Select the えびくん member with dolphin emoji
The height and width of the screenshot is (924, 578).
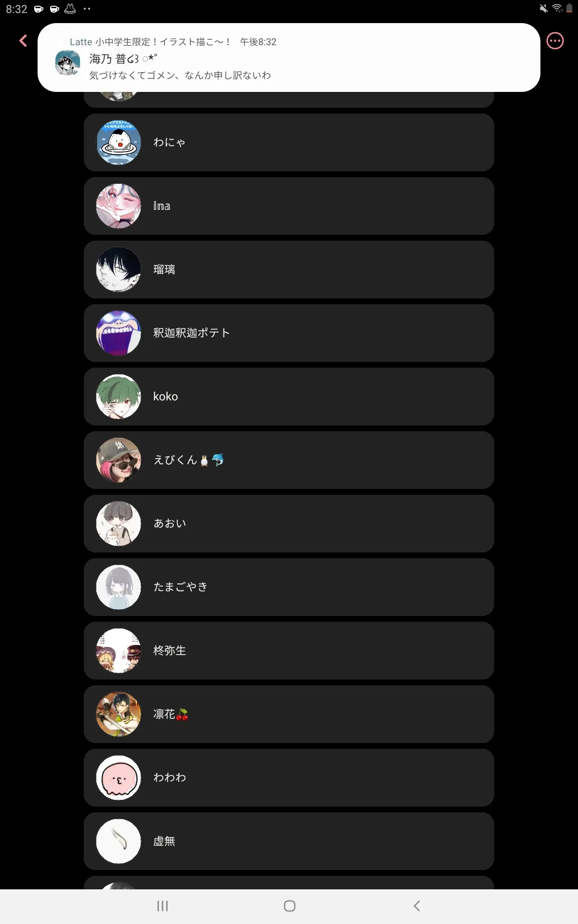[x=289, y=460]
